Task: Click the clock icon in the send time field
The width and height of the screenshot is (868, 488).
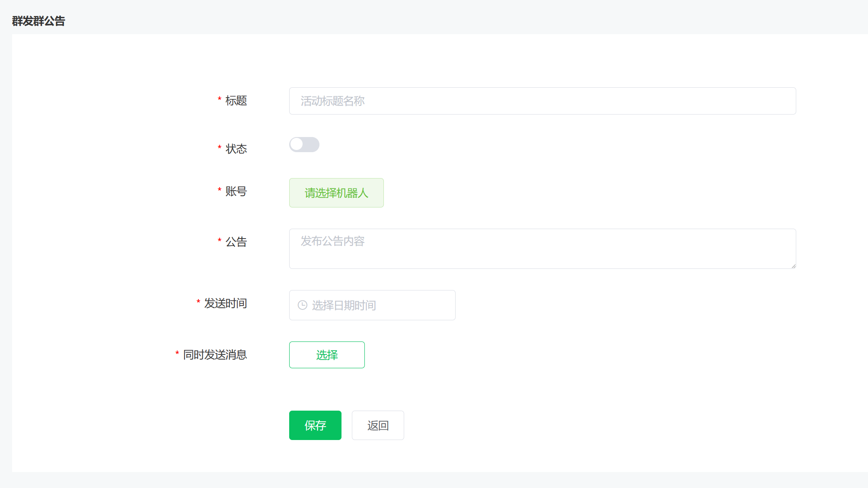Action: coord(302,305)
